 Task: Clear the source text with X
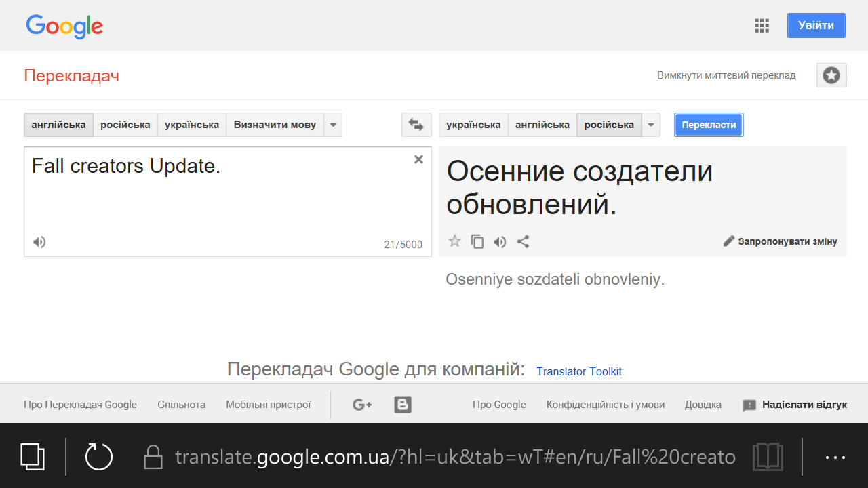418,159
